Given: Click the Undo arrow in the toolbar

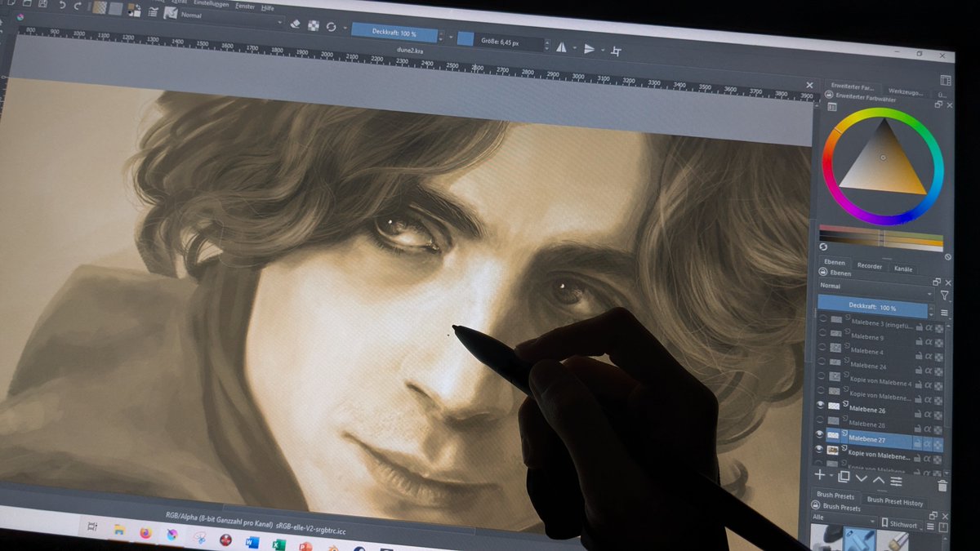Looking at the screenshot, I should coord(63,5).
